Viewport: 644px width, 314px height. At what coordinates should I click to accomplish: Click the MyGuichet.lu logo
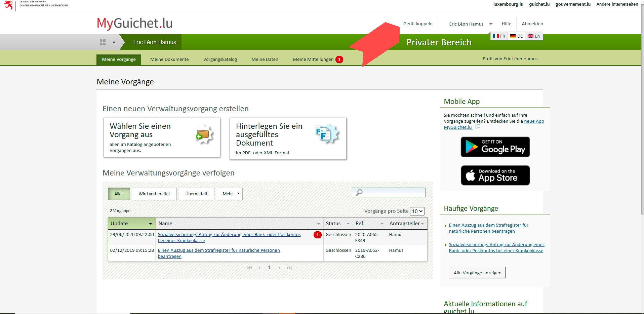[x=134, y=24]
